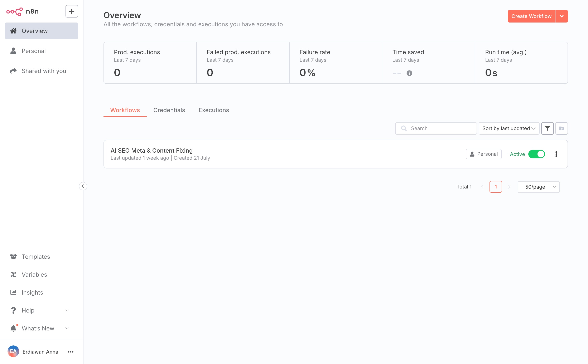Viewport: 588px width, 364px height.
Task: Click the plus icon beside n8n logo
Action: (72, 11)
